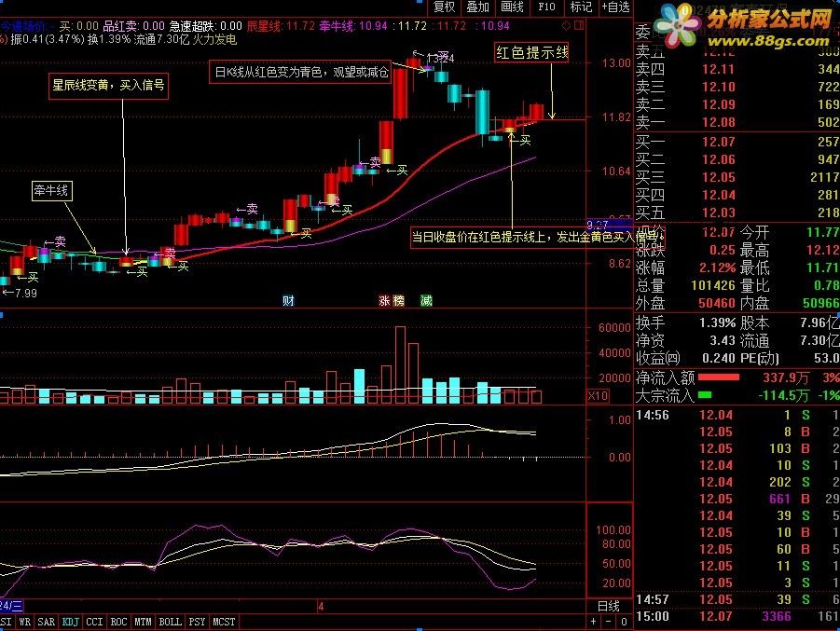
Task: Click the 榜 info marker on the chart
Action: 398,300
